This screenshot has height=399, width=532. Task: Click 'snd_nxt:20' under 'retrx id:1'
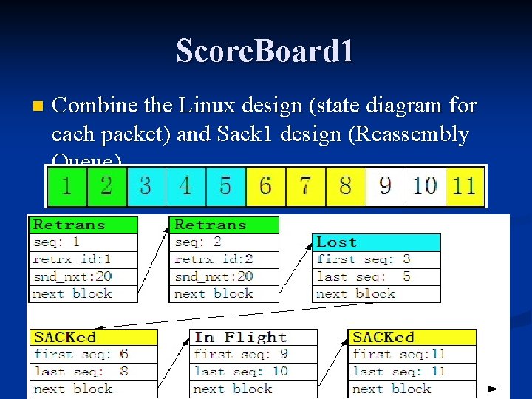point(83,277)
